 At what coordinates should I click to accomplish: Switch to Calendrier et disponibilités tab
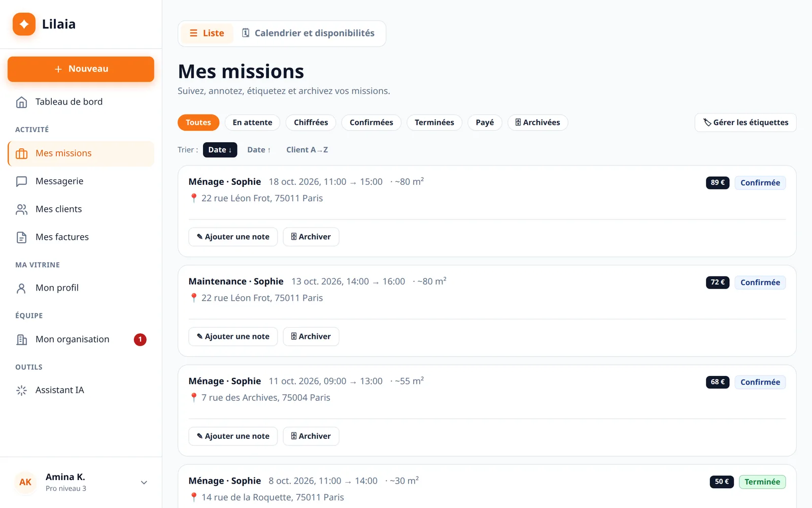point(309,33)
